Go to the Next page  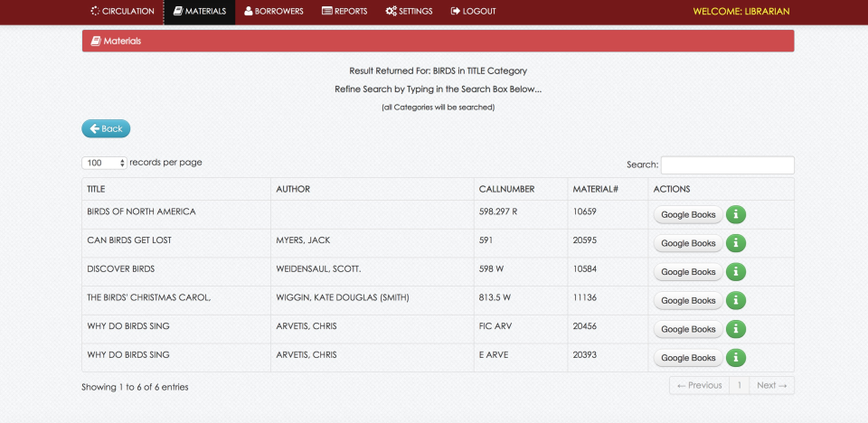771,385
